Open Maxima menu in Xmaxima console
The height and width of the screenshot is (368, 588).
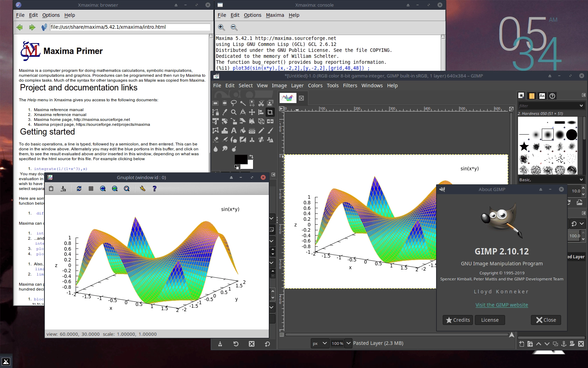pyautogui.click(x=275, y=15)
